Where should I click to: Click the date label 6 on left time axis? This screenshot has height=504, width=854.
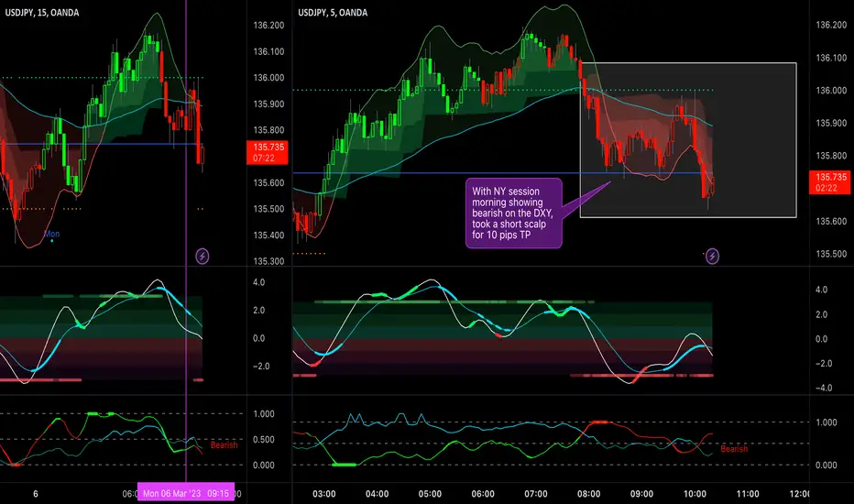(x=36, y=494)
